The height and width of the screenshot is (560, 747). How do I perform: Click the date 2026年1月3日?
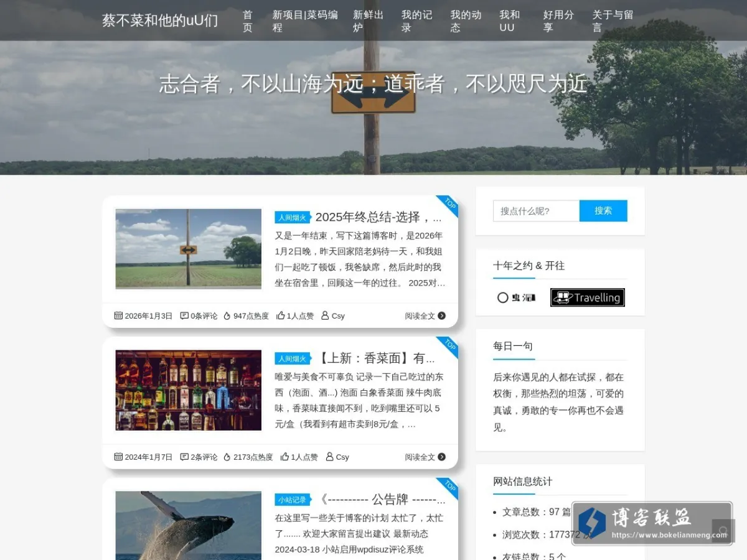pyautogui.click(x=149, y=316)
